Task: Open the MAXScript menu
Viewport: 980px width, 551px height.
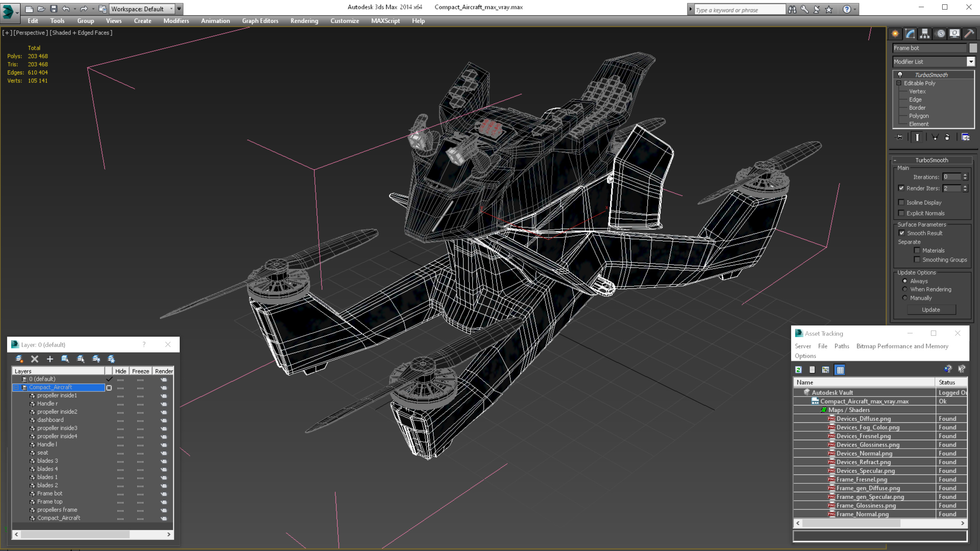Action: [386, 21]
